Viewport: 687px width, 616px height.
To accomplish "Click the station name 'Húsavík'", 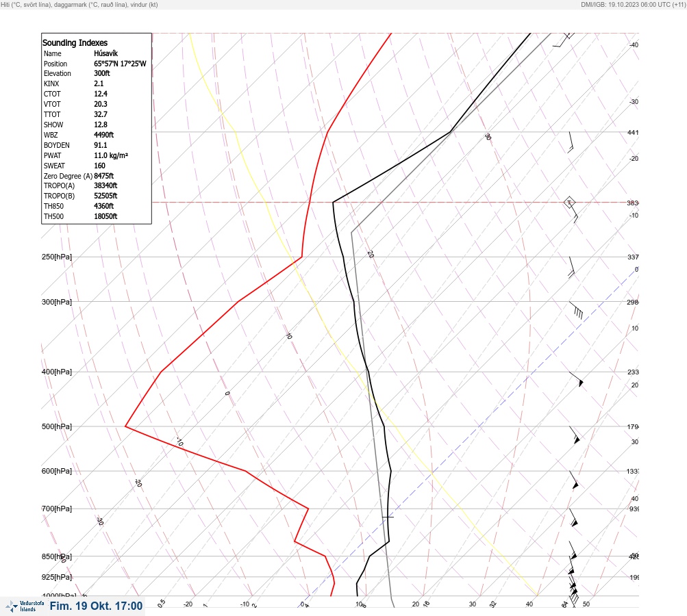I will 105,53.
